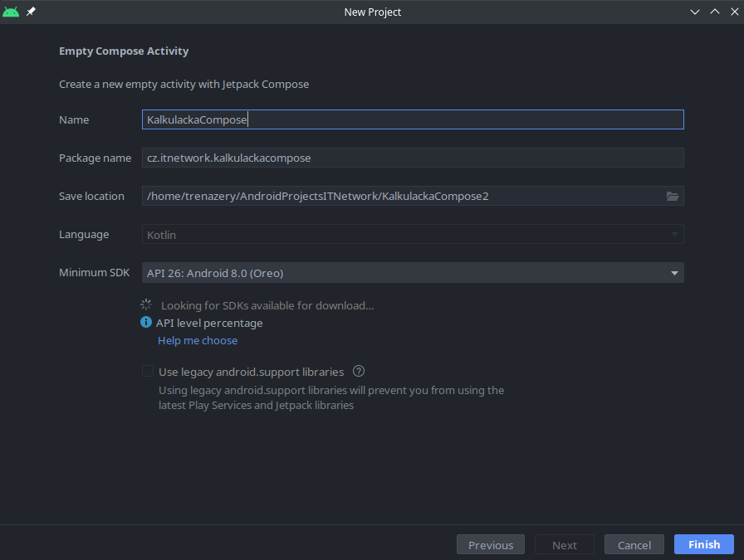744x560 pixels.
Task: Open the folder browser for Save location
Action: tap(673, 197)
